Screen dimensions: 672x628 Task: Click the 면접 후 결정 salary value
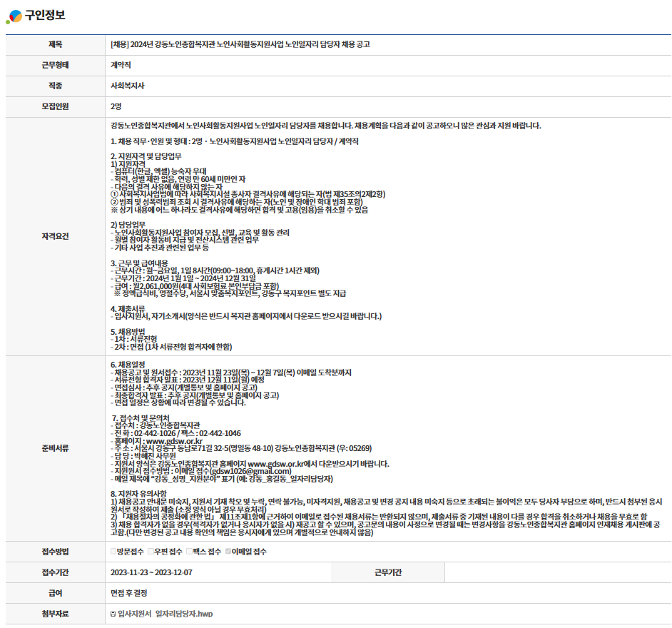tap(131, 593)
